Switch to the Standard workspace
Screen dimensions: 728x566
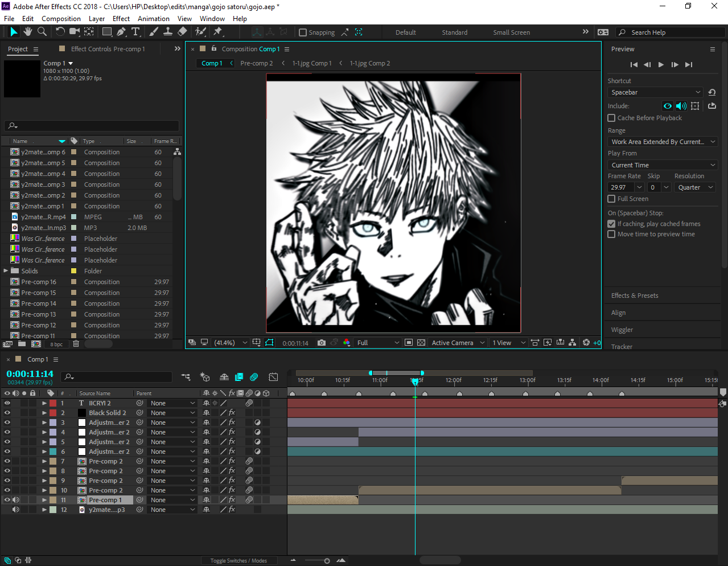click(x=455, y=32)
